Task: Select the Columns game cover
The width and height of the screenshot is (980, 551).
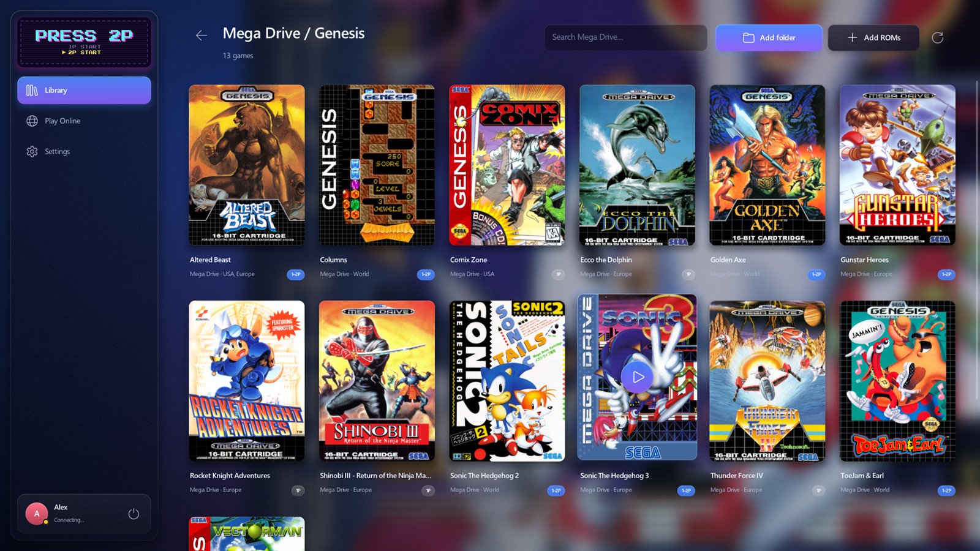Action: click(x=377, y=165)
